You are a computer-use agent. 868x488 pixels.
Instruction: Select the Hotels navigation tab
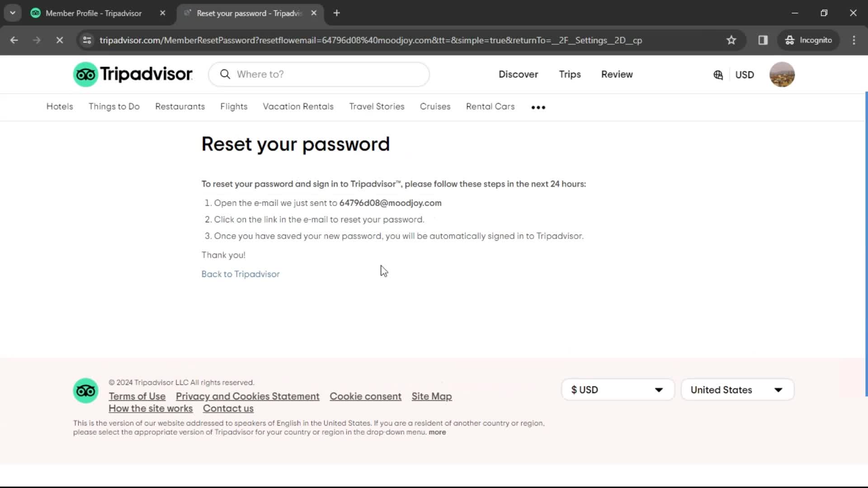[x=60, y=106]
